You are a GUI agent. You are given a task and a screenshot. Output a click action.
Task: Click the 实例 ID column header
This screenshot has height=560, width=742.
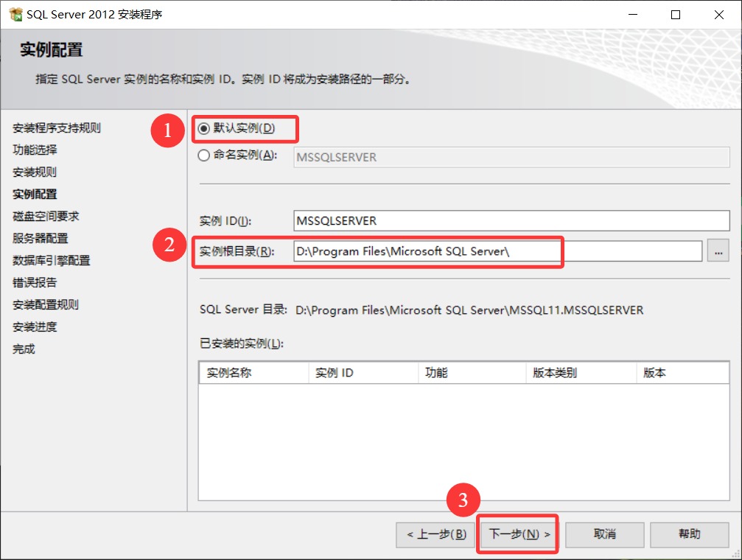pyautogui.click(x=363, y=373)
